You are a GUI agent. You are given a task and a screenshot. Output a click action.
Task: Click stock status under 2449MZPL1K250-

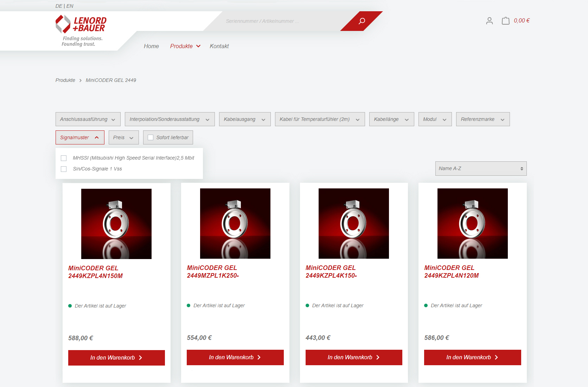[216, 305]
